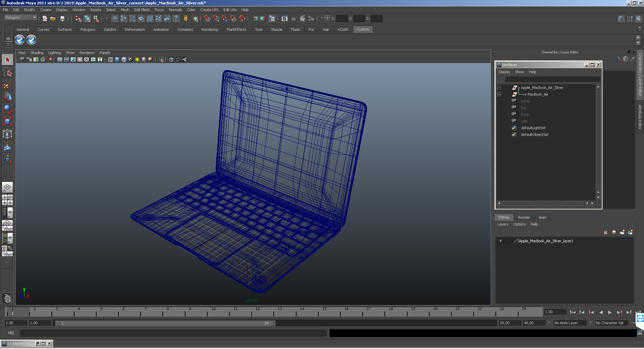Click the New Scene icon
644x349 pixels.
click(45, 18)
